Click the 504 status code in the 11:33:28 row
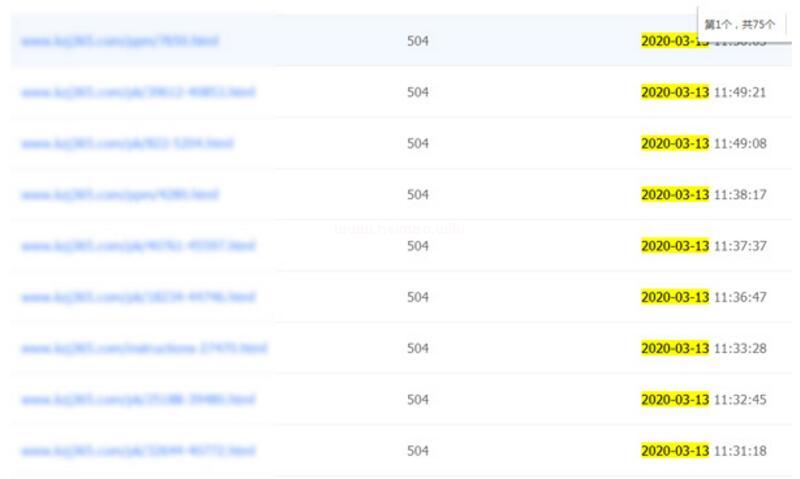The width and height of the screenshot is (800, 479). (x=417, y=348)
